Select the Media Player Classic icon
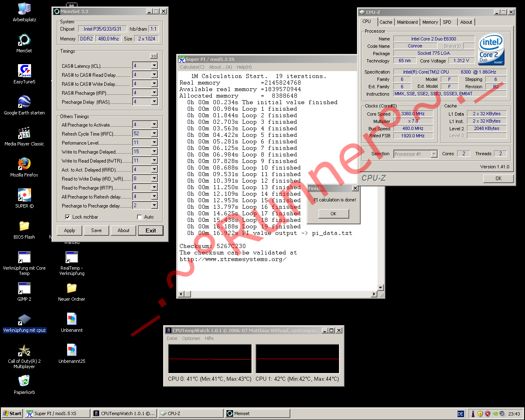This screenshot has height=420, width=525. point(24,136)
